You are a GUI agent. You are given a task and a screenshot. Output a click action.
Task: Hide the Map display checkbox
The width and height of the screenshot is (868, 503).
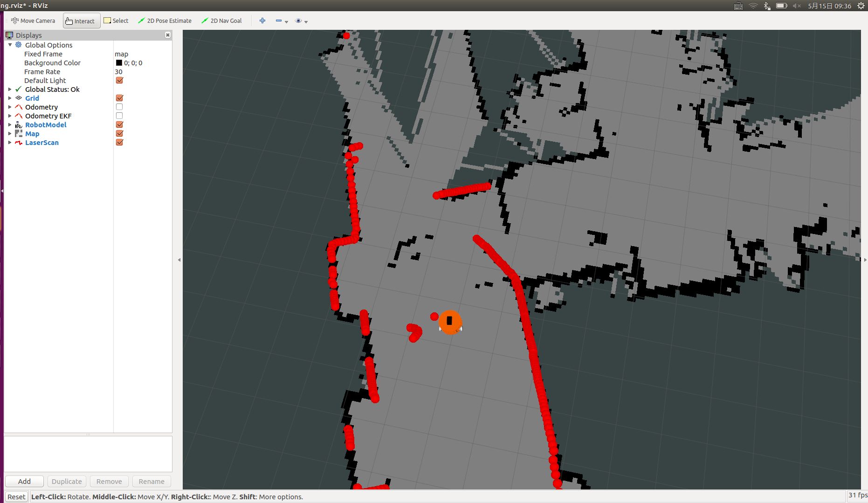[x=119, y=133]
